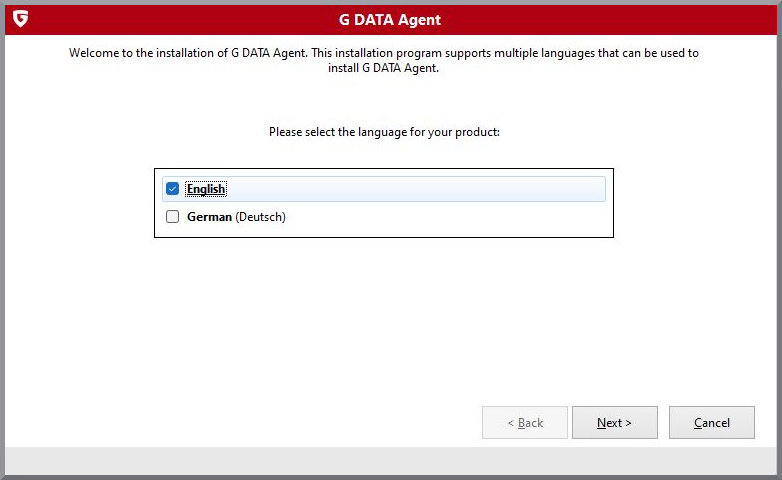Go back with the < Back button

[525, 423]
